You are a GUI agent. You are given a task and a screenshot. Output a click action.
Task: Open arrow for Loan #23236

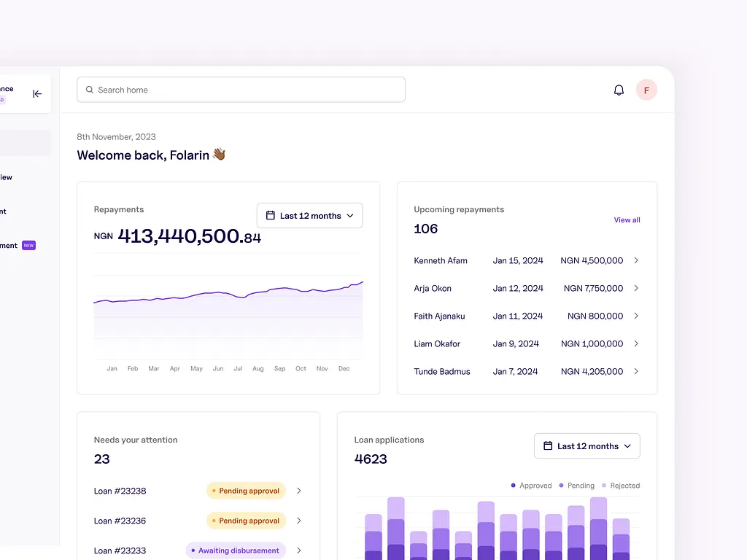[299, 521]
